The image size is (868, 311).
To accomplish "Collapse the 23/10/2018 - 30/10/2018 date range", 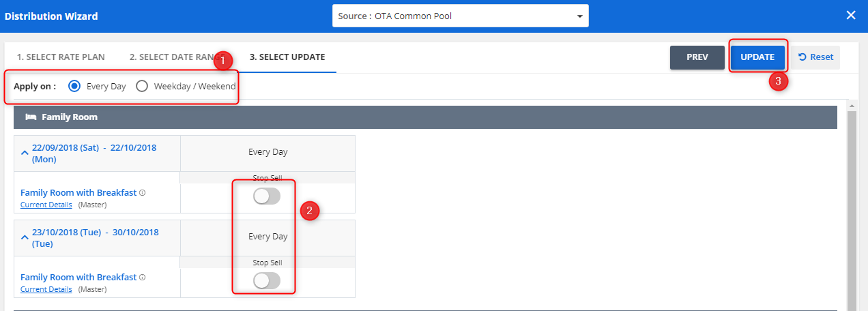I will 25,238.
